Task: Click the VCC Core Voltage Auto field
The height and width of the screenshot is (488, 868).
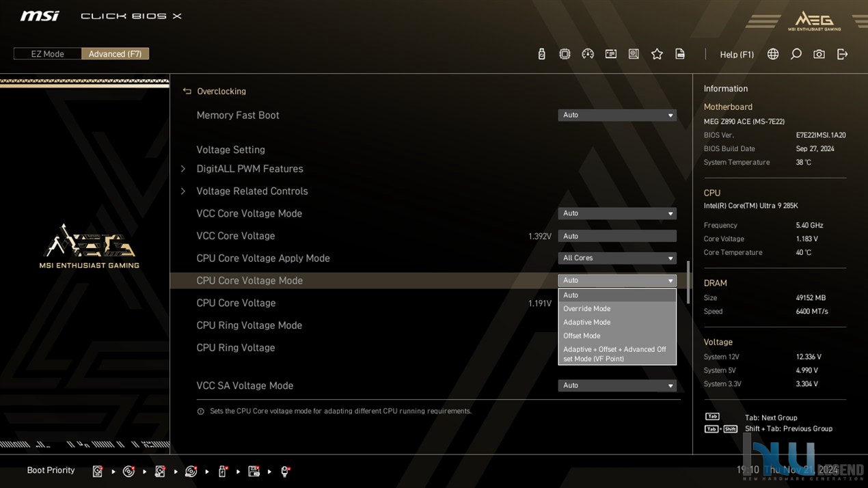Action: pyautogui.click(x=617, y=236)
